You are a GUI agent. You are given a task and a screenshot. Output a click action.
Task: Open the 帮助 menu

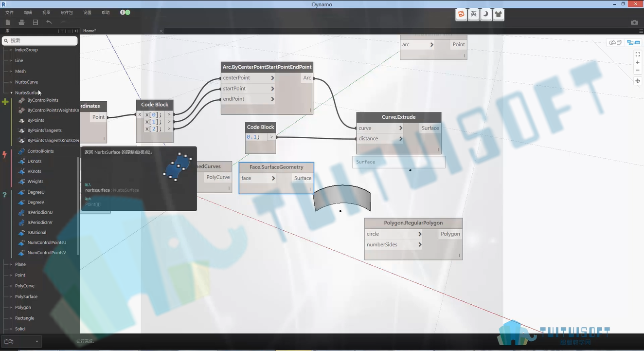tap(106, 12)
